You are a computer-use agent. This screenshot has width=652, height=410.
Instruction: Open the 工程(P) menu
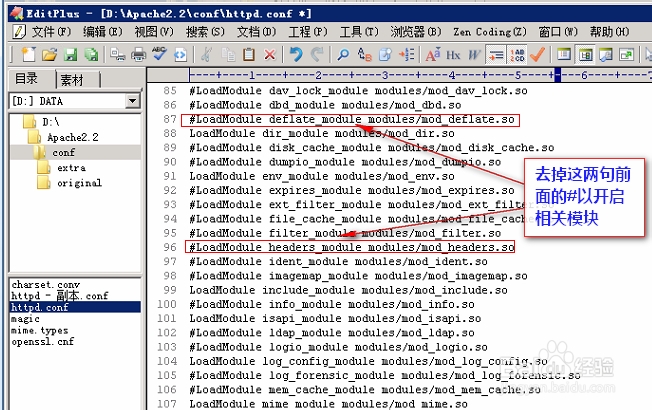click(x=308, y=32)
